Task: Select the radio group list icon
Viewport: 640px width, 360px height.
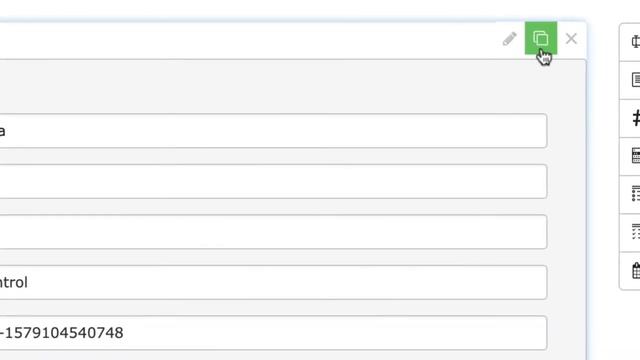Action: tap(635, 194)
